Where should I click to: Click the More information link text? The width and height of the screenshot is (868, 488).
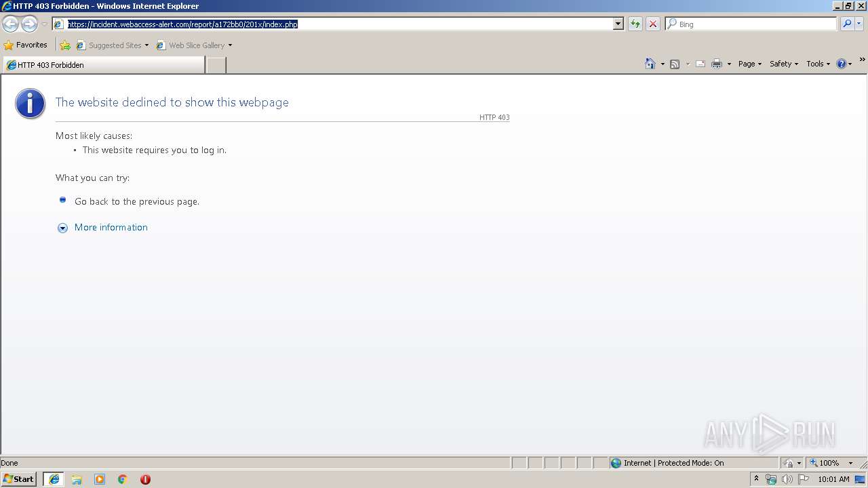(x=111, y=228)
